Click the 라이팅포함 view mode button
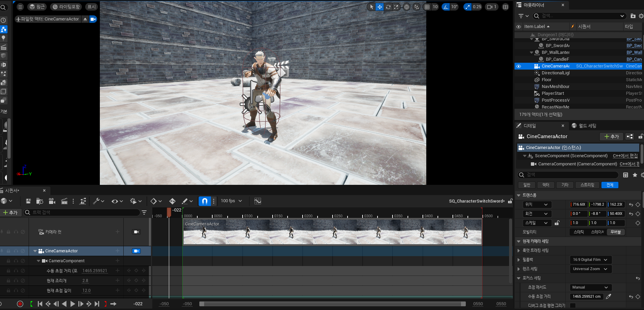 tap(66, 7)
